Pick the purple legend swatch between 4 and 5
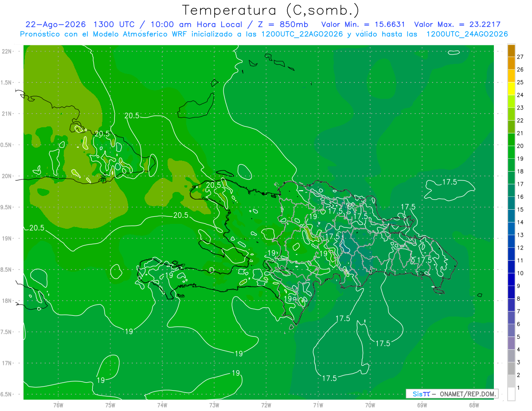Screen dimensions: 532x411 point(511,343)
